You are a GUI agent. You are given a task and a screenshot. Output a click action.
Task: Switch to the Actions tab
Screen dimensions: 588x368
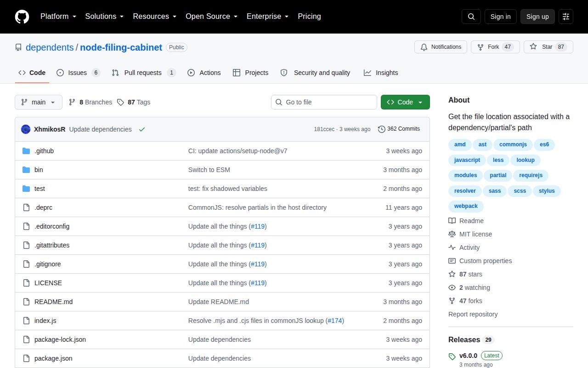[204, 73]
